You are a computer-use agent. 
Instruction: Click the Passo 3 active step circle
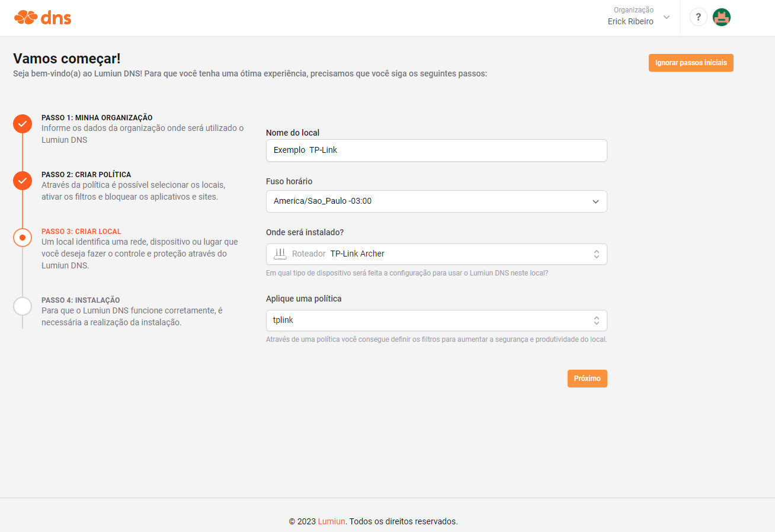tap(23, 238)
